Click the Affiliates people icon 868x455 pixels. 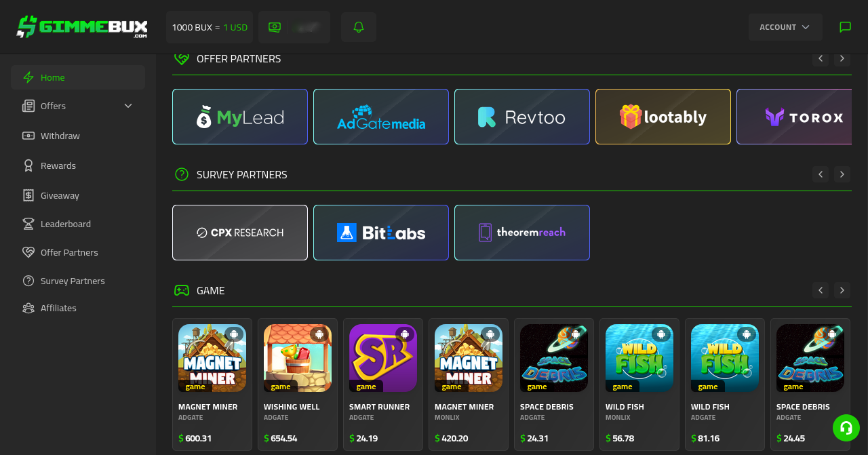28,308
